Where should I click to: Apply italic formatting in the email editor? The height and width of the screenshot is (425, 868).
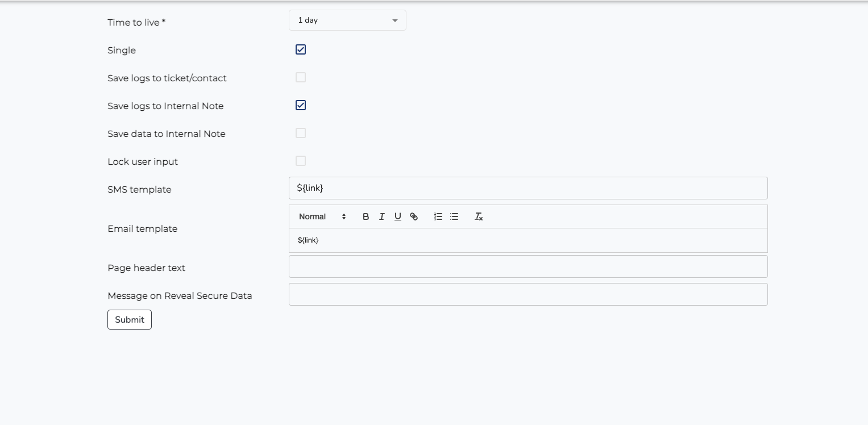point(381,216)
